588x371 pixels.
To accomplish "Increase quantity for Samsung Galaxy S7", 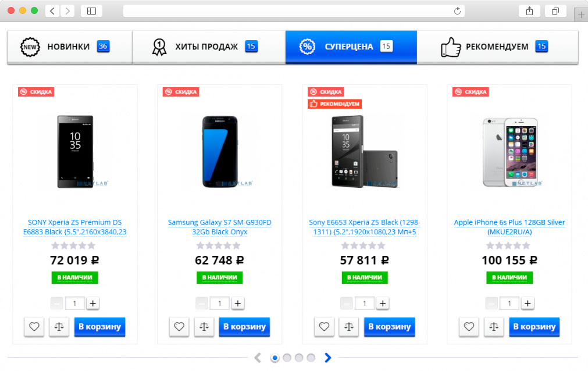I will (x=238, y=303).
